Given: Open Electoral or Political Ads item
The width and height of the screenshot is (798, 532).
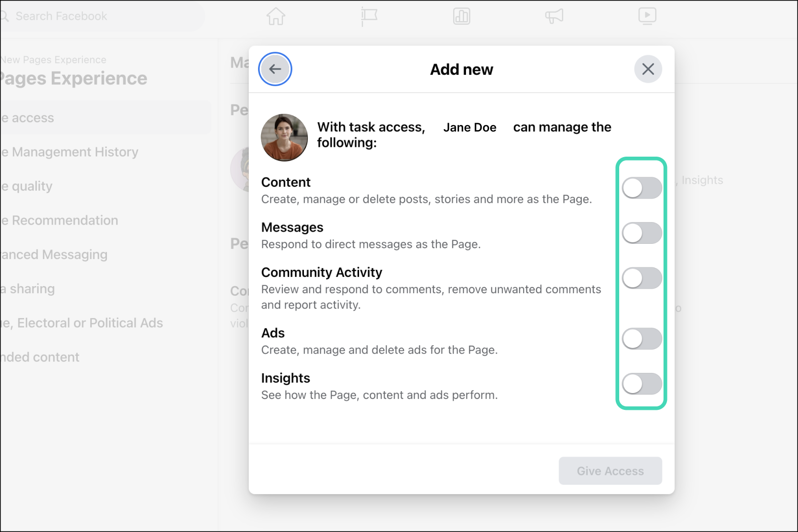Looking at the screenshot, I should pos(82,323).
